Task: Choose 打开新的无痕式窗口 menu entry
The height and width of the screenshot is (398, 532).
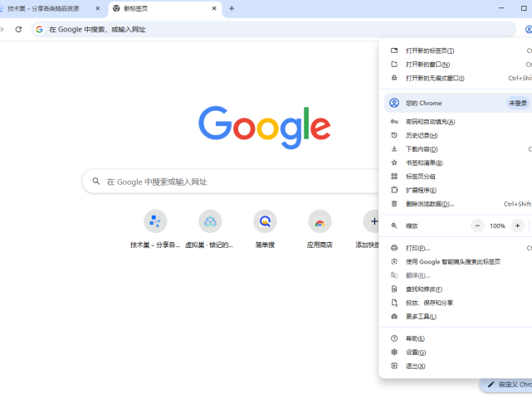Action: (456, 78)
